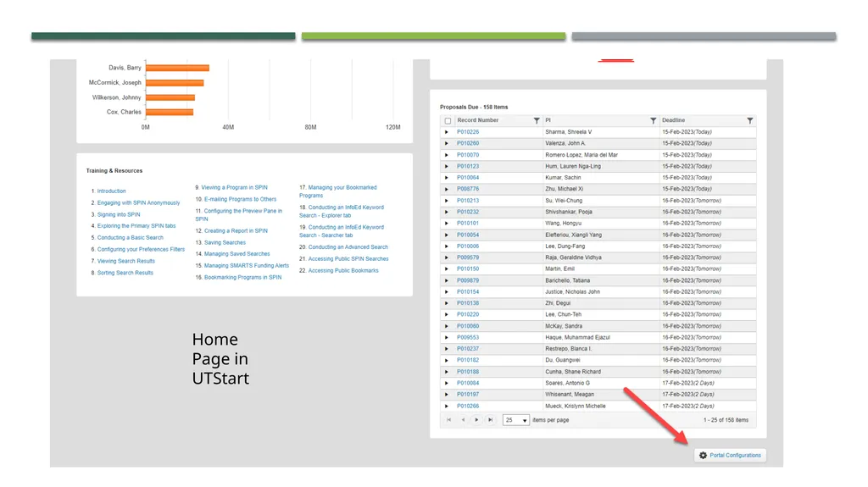Screen dimensions: 868x487
Task: Open Configuring your Preferences Filters link
Action: pos(142,249)
